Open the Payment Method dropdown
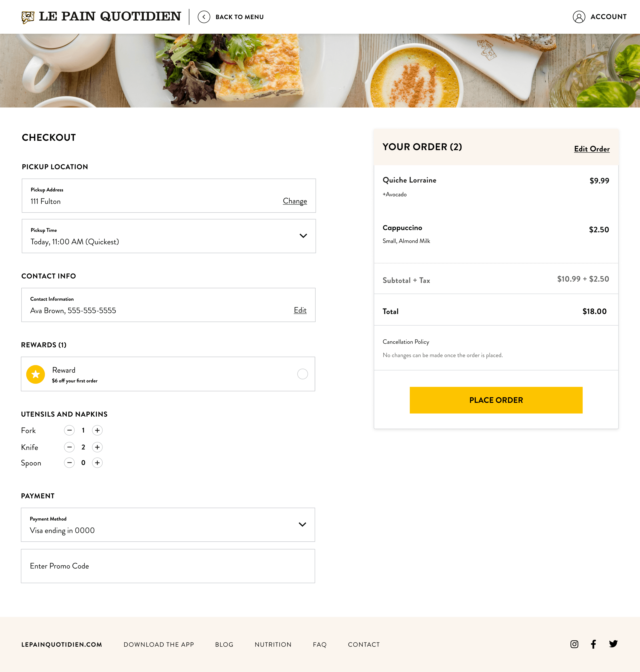Screen dimensions: 640x672 (302, 524)
